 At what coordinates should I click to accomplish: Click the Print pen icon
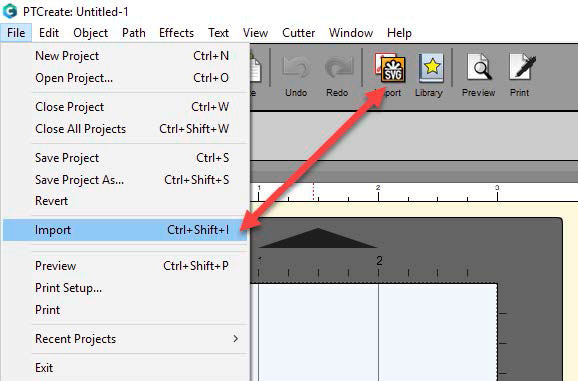click(x=522, y=67)
